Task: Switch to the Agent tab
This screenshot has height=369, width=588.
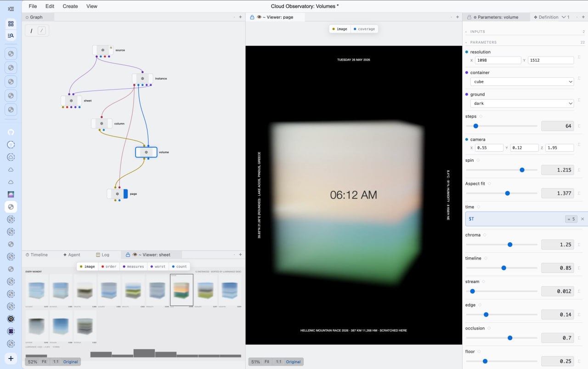Action: 72,255
